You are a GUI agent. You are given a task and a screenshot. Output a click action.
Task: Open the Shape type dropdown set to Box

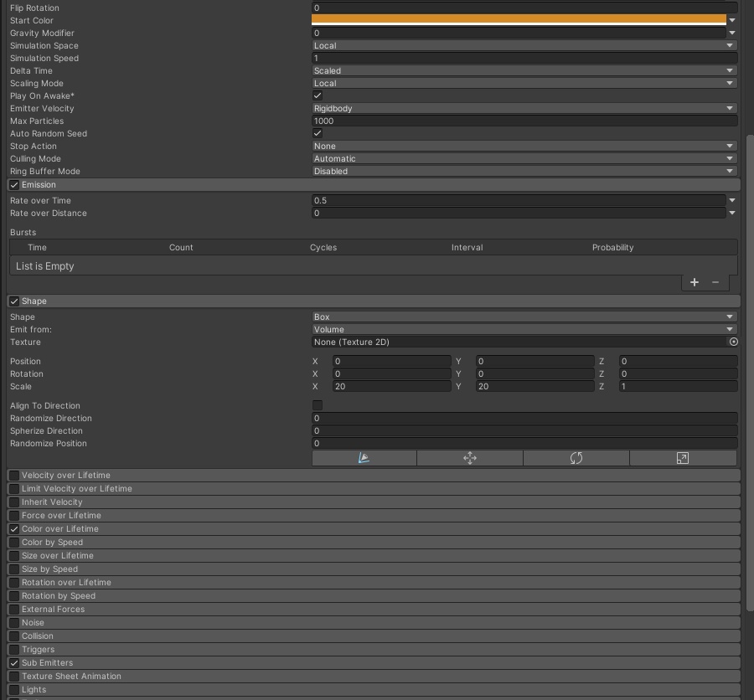[524, 317]
